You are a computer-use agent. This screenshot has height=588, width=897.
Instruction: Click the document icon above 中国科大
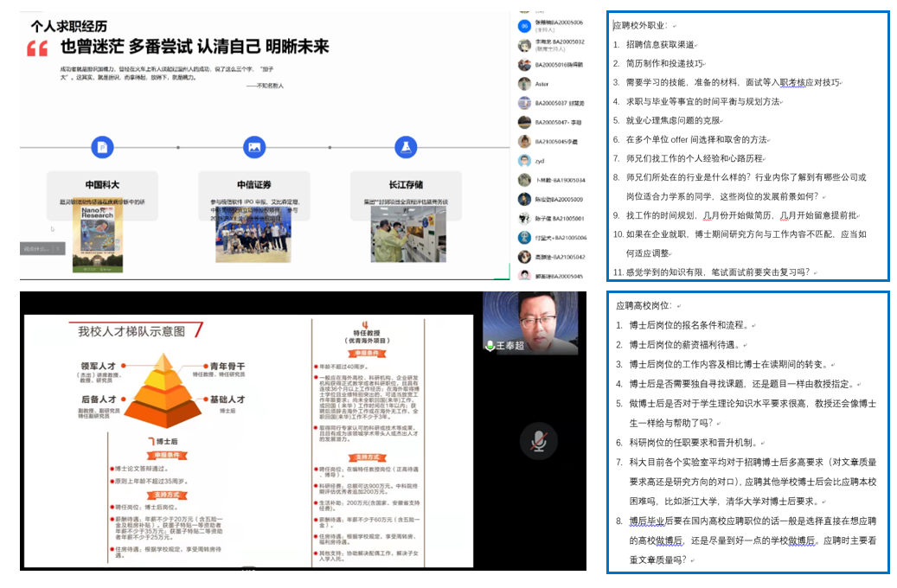[x=102, y=148]
